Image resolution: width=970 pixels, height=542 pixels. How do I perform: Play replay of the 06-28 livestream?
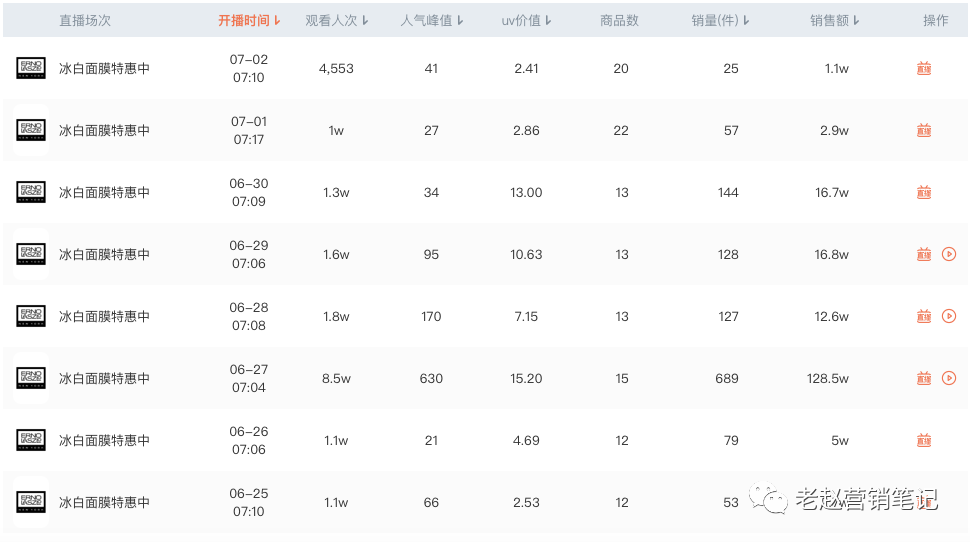(x=949, y=317)
